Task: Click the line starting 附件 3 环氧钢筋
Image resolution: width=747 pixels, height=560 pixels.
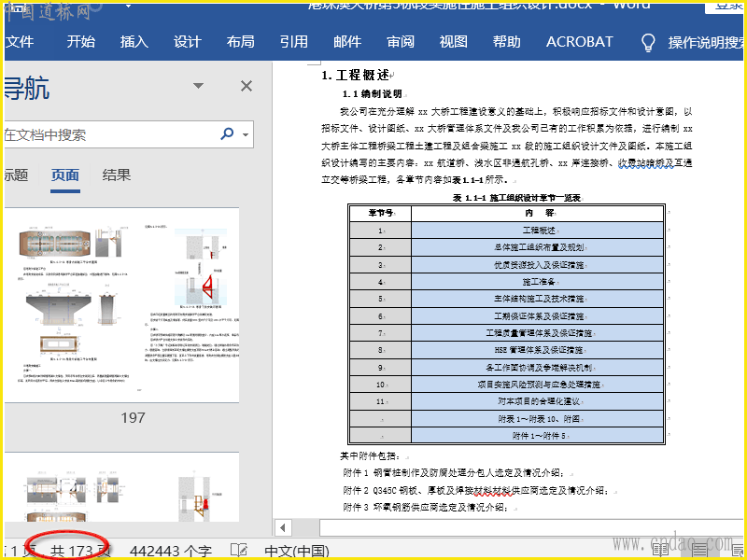Action: 425,508
